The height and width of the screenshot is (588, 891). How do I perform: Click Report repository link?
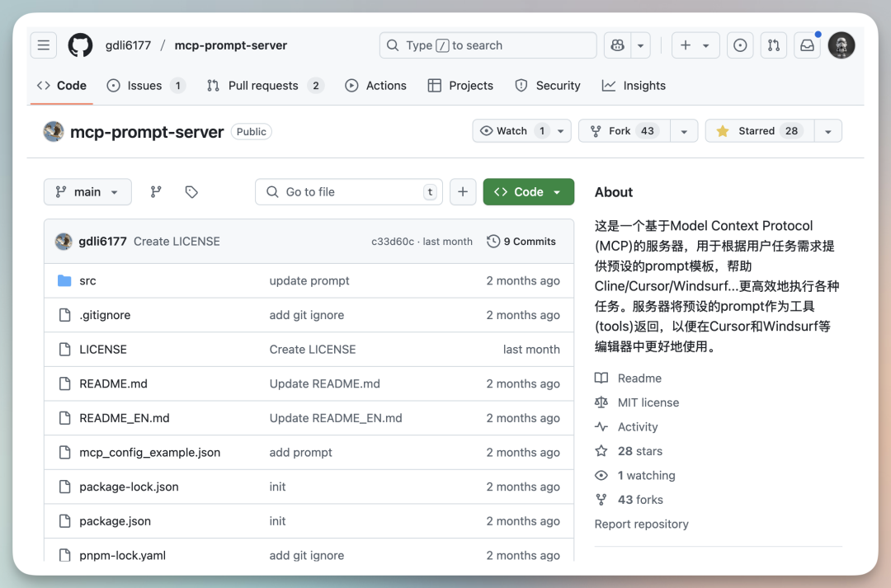coord(642,524)
